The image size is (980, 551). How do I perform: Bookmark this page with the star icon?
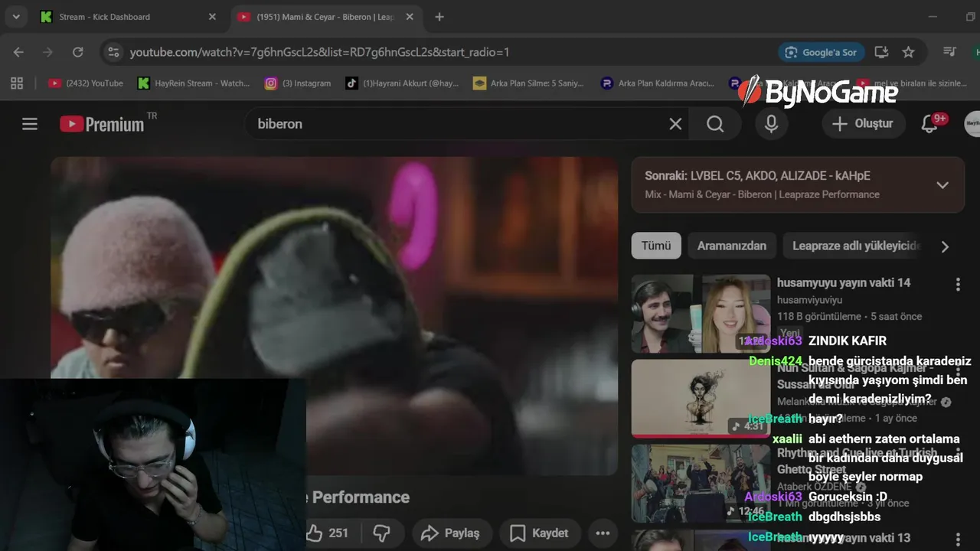point(908,52)
